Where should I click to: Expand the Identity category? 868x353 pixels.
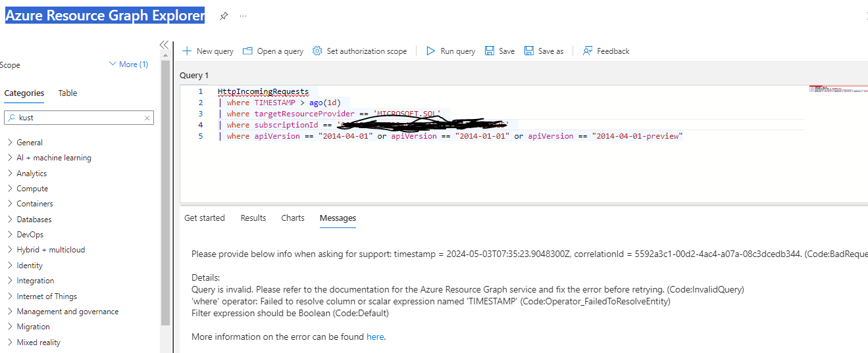(10, 266)
